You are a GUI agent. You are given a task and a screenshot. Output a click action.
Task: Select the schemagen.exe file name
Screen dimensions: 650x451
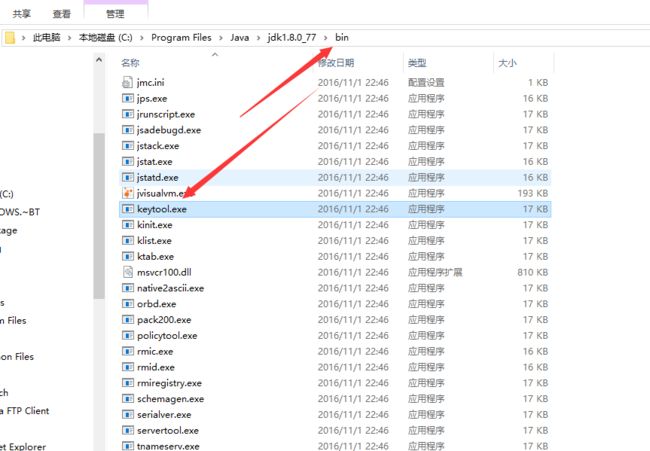coord(170,398)
